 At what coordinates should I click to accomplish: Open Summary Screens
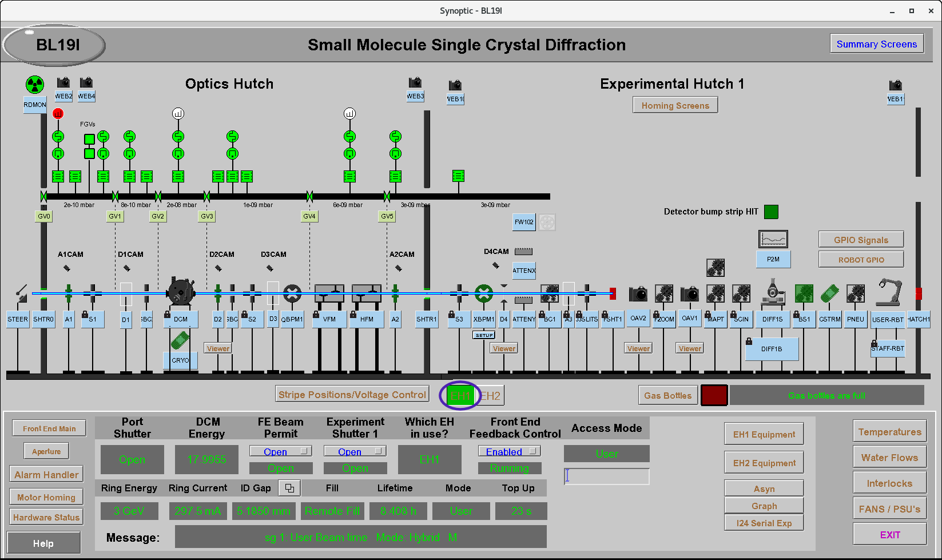[877, 44]
